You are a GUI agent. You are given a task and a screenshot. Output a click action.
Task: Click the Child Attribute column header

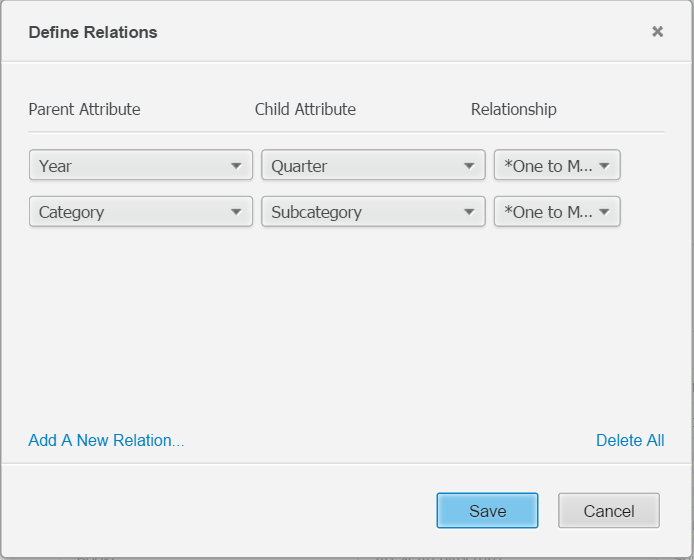[x=305, y=109]
